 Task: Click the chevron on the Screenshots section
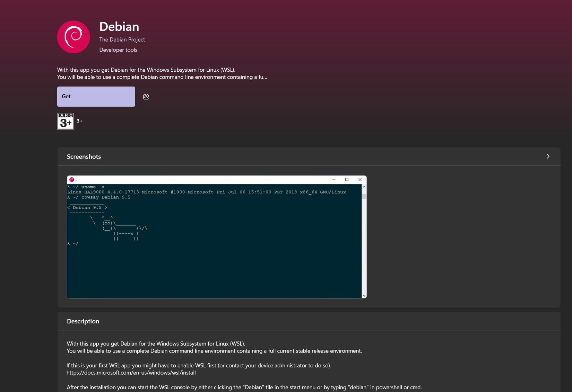click(x=548, y=156)
